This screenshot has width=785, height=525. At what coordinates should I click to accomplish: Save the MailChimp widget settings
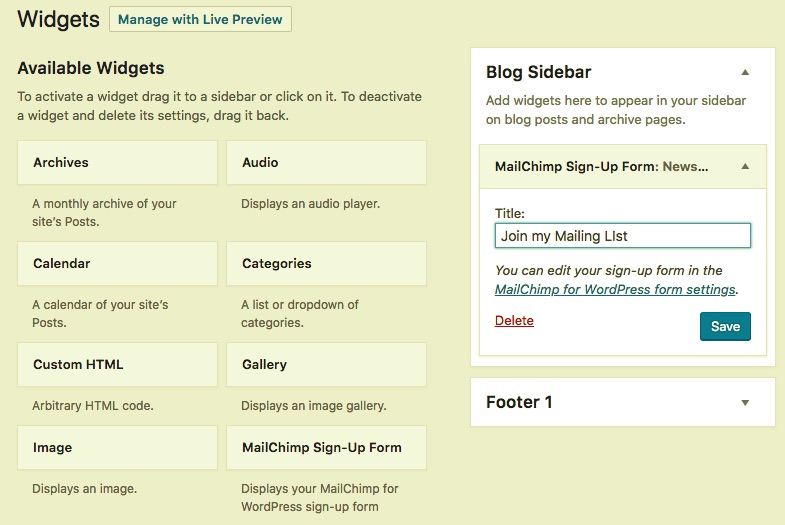[725, 326]
